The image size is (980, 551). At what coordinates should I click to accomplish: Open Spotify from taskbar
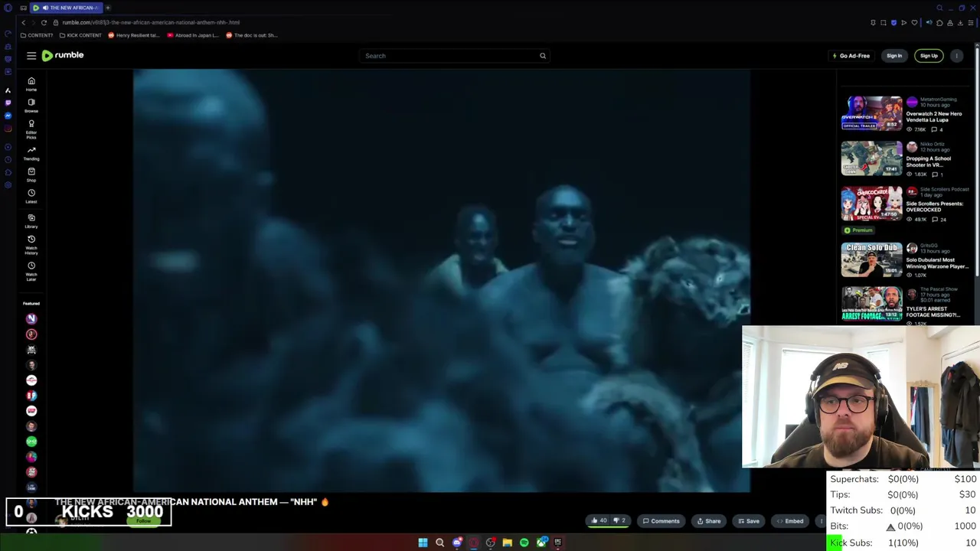(x=524, y=543)
